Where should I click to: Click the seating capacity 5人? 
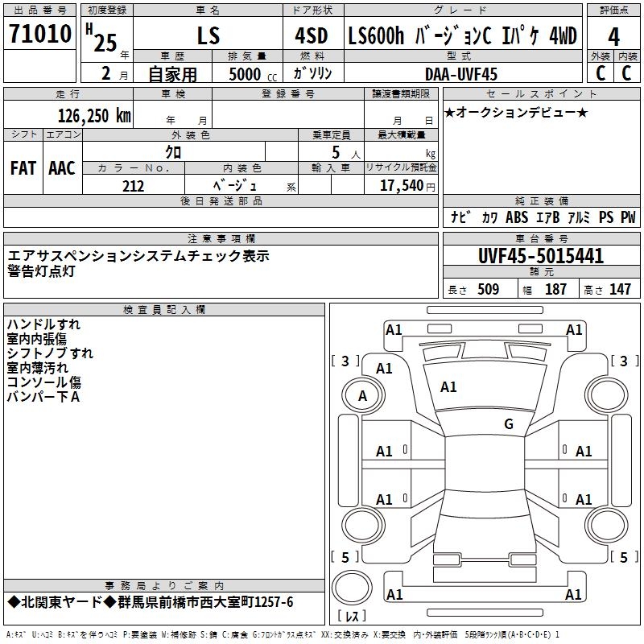pos(346,153)
